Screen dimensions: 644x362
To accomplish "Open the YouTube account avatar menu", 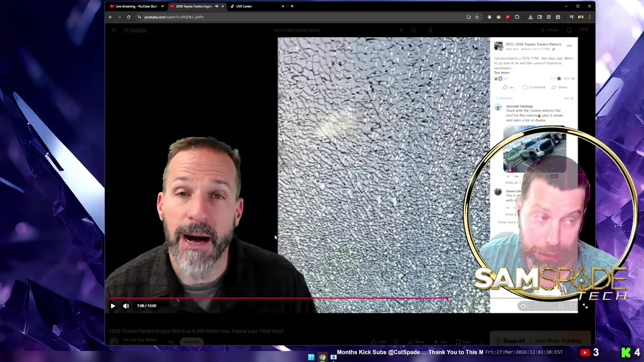I will (x=584, y=30).
